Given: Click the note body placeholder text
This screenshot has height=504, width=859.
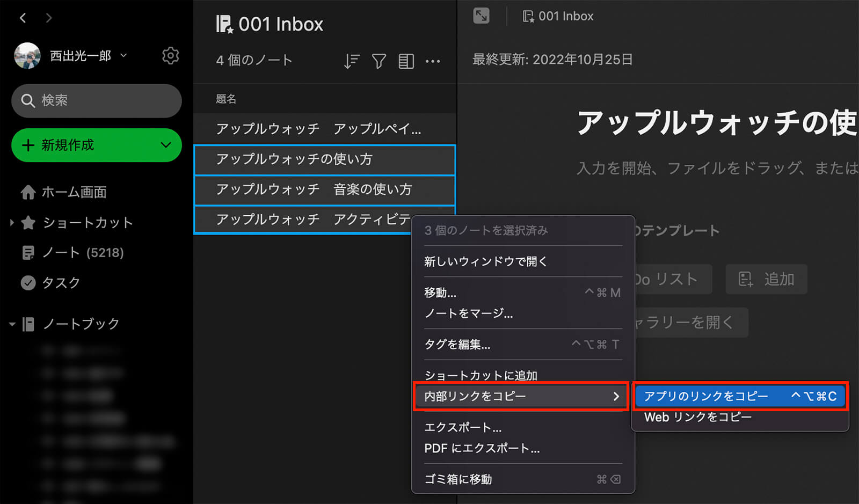Looking at the screenshot, I should click(x=717, y=169).
